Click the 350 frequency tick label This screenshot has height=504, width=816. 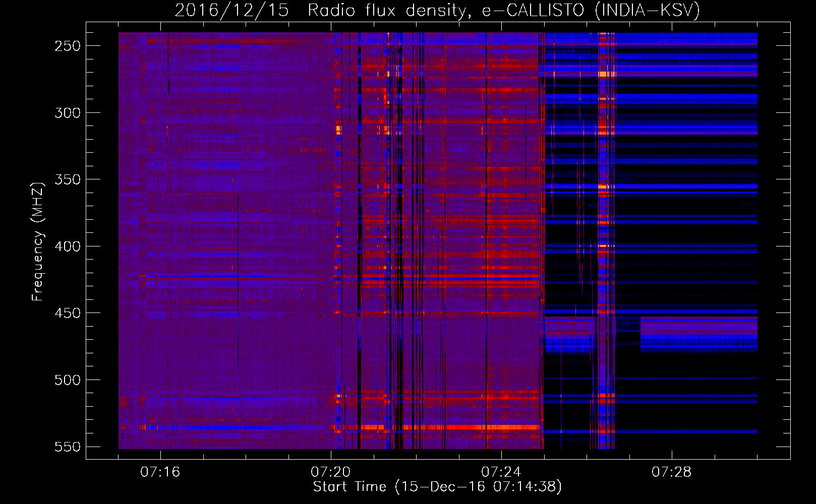pos(68,180)
